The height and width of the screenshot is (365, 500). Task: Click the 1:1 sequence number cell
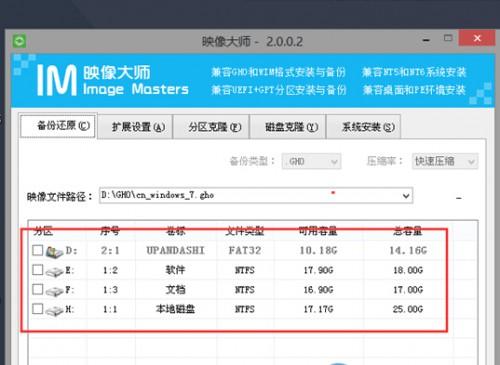pyautogui.click(x=110, y=309)
